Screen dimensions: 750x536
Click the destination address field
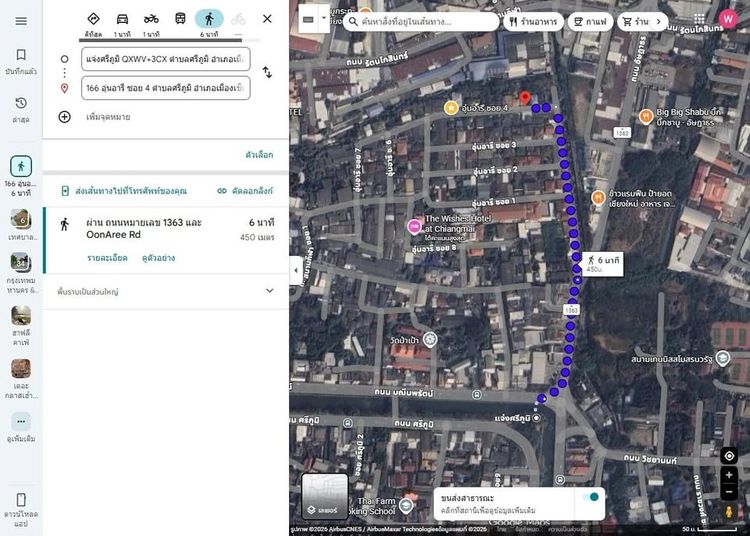coord(165,88)
